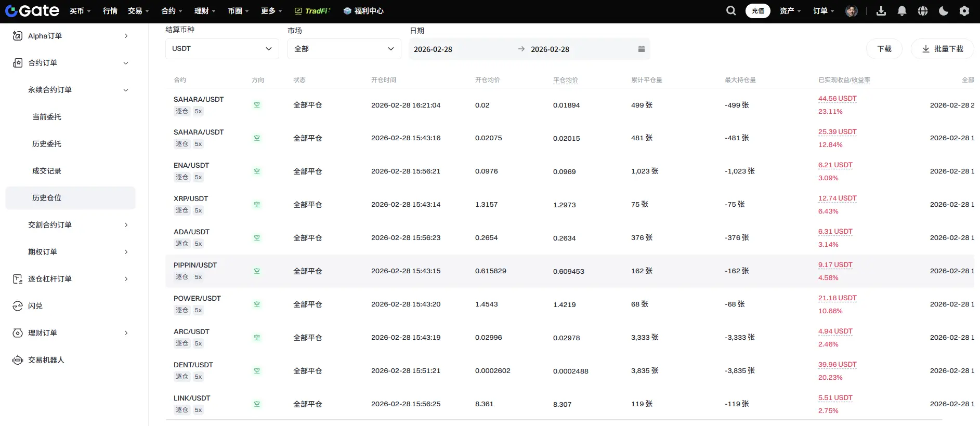The width and height of the screenshot is (980, 426).
Task: Click the 充值 deposit button
Action: [758, 11]
